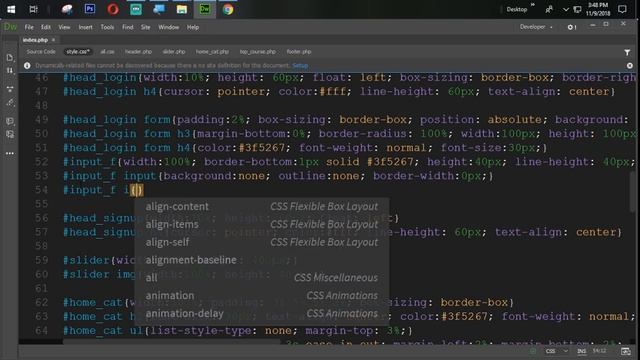Open the Window menu

click(169, 27)
